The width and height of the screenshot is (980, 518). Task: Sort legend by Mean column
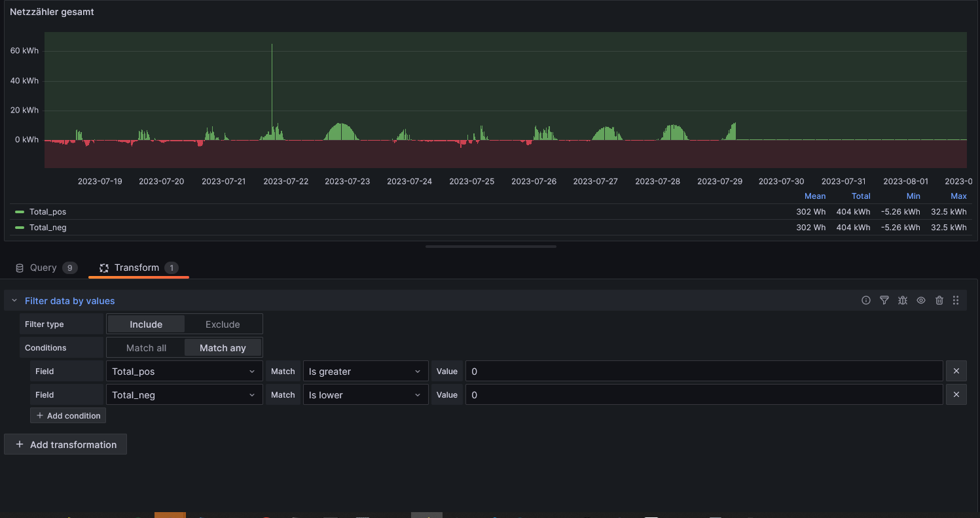click(x=815, y=196)
